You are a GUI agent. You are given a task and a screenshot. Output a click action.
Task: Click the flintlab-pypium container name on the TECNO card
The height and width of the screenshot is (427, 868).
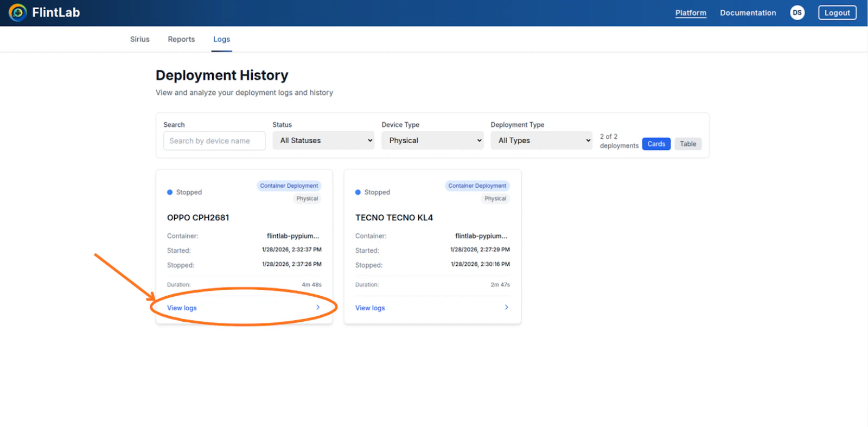pyautogui.click(x=481, y=236)
